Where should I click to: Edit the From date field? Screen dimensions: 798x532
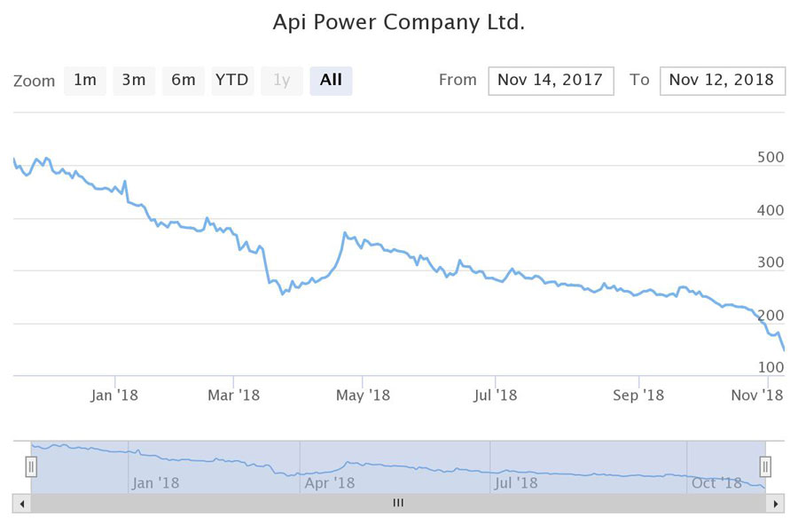[550, 80]
